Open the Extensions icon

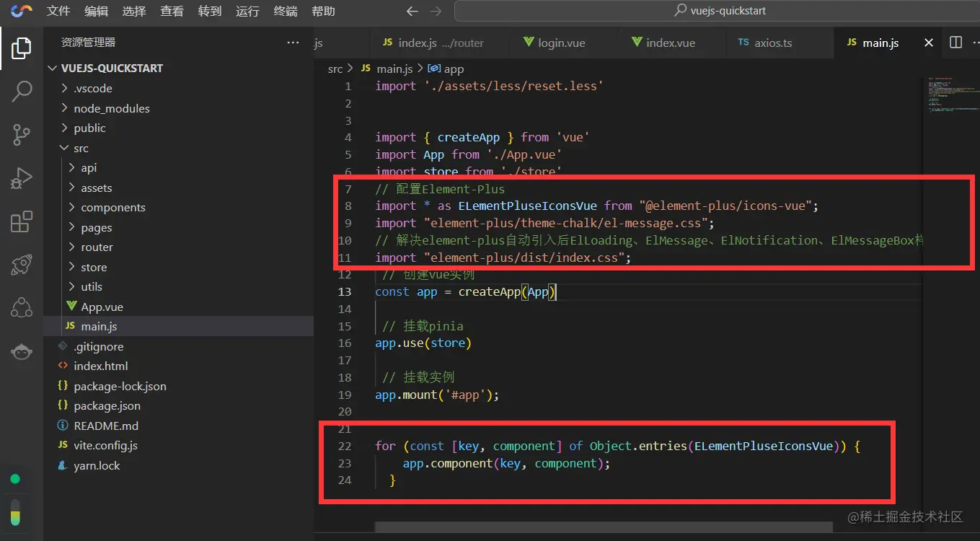tap(22, 221)
